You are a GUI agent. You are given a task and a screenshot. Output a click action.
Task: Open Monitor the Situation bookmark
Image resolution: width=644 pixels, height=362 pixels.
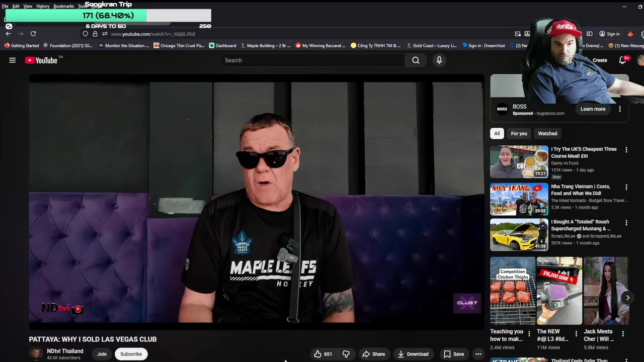tap(123, 46)
